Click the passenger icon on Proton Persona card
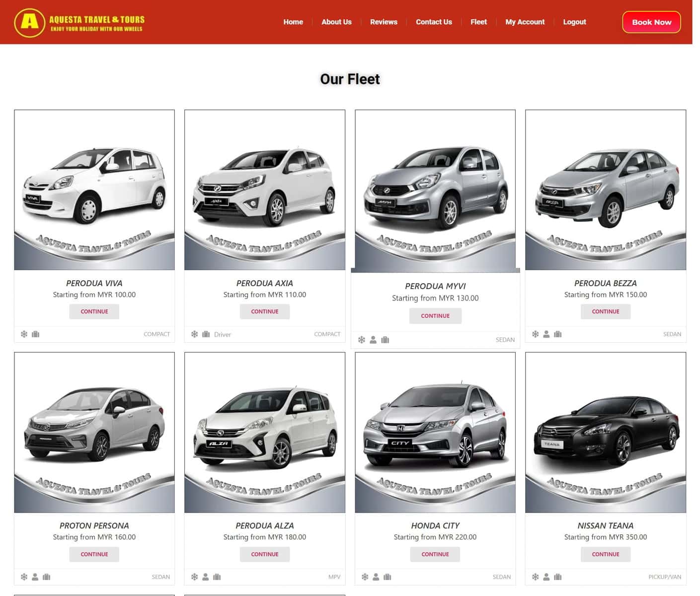The width and height of the screenshot is (700, 596). (35, 577)
